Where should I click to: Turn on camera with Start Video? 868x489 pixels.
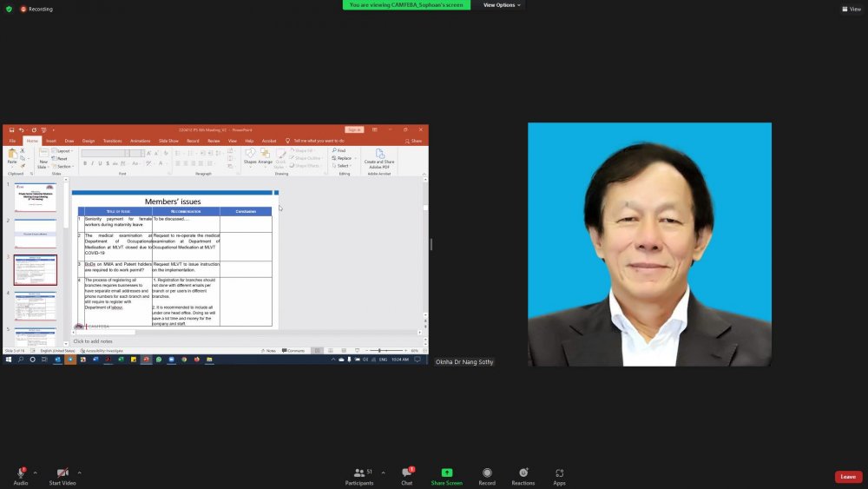(62, 473)
